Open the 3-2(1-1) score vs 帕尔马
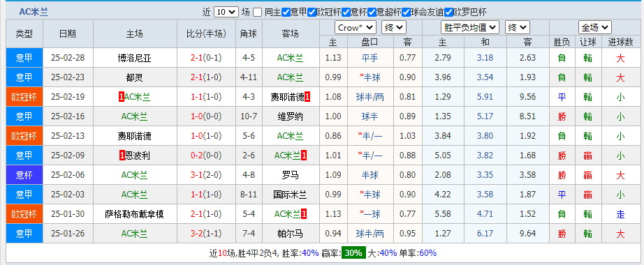 [206, 234]
